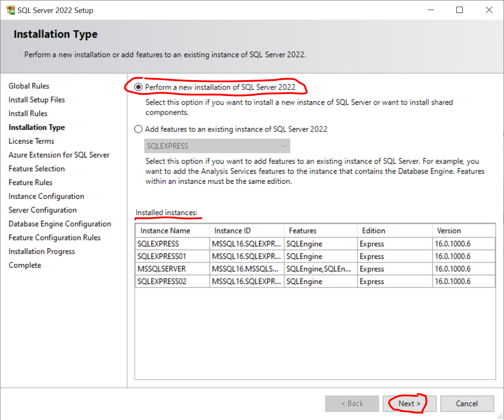The width and height of the screenshot is (504, 420).
Task: Click Azure Extension for SQL Server step
Action: 59,155
